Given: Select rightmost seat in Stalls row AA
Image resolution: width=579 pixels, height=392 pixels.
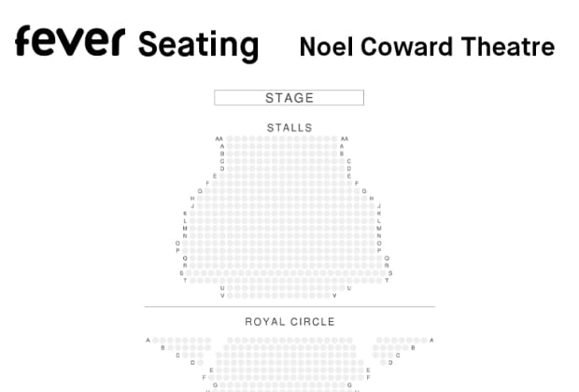Looking at the screenshot, I should tap(334, 139).
